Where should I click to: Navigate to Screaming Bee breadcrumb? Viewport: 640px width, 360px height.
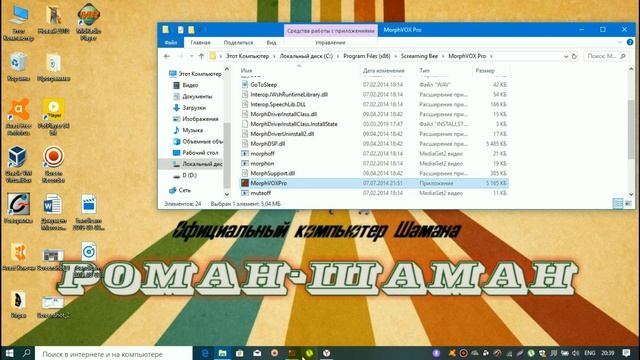click(419, 56)
